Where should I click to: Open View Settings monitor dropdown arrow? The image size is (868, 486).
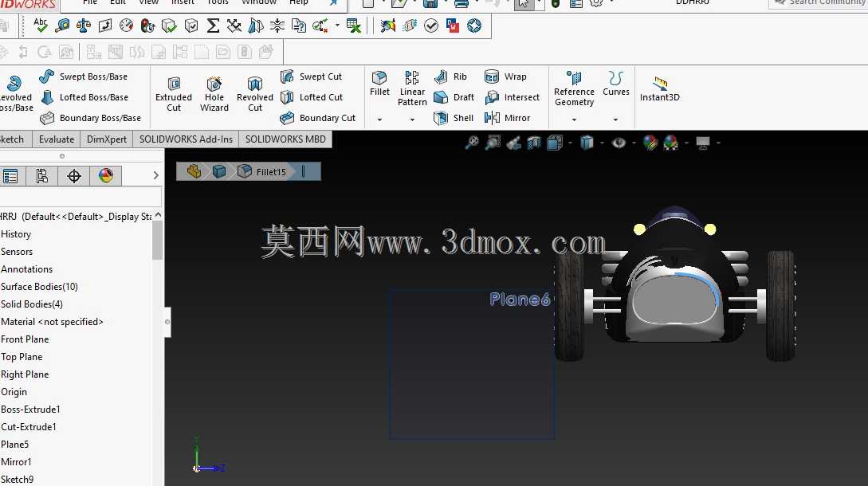click(718, 143)
